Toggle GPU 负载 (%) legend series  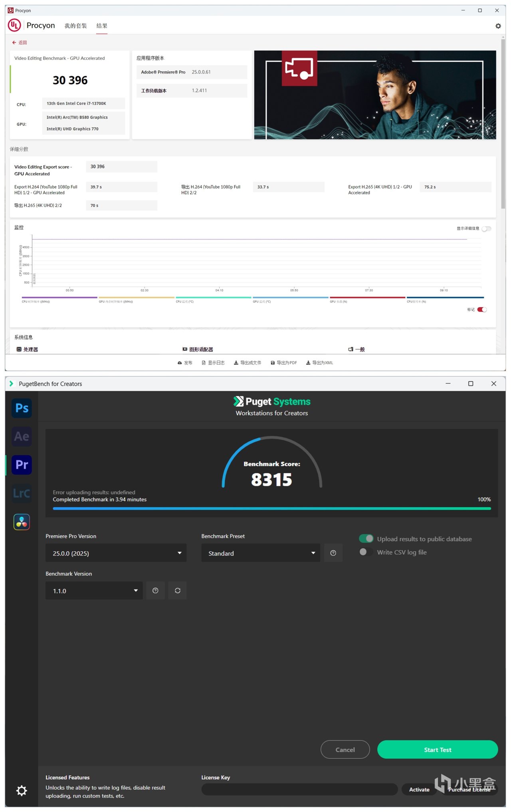367,299
